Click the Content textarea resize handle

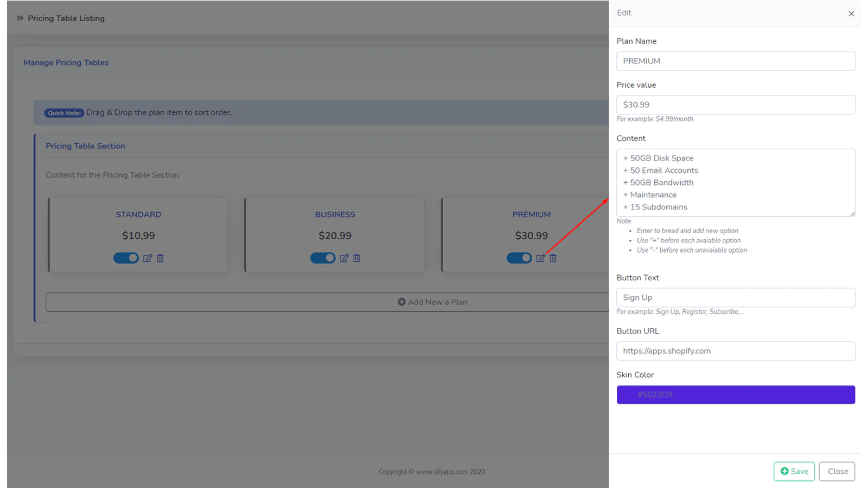852,214
